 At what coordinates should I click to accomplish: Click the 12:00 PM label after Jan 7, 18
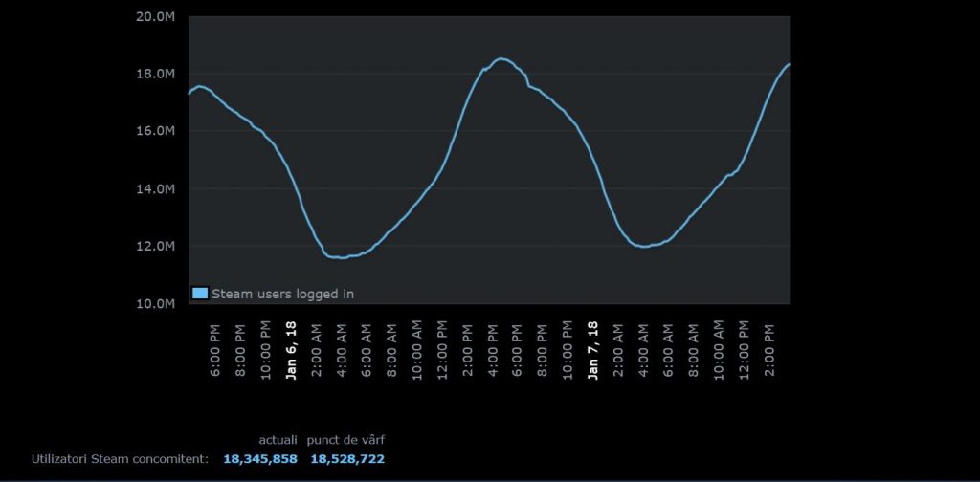tap(745, 350)
